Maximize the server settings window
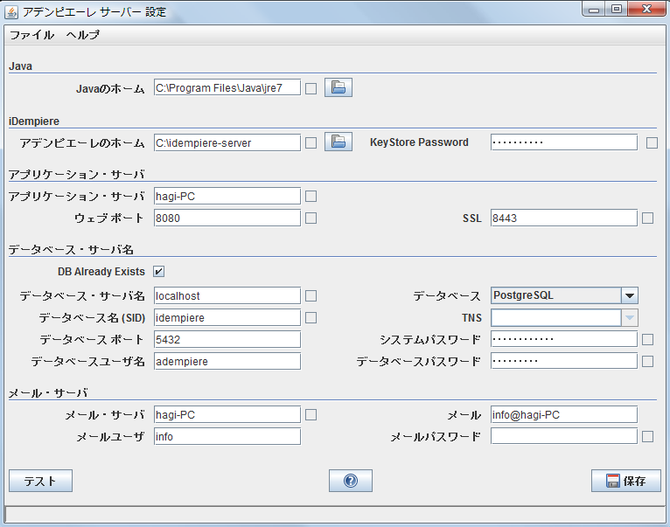The width and height of the screenshot is (670, 527). pos(616,9)
